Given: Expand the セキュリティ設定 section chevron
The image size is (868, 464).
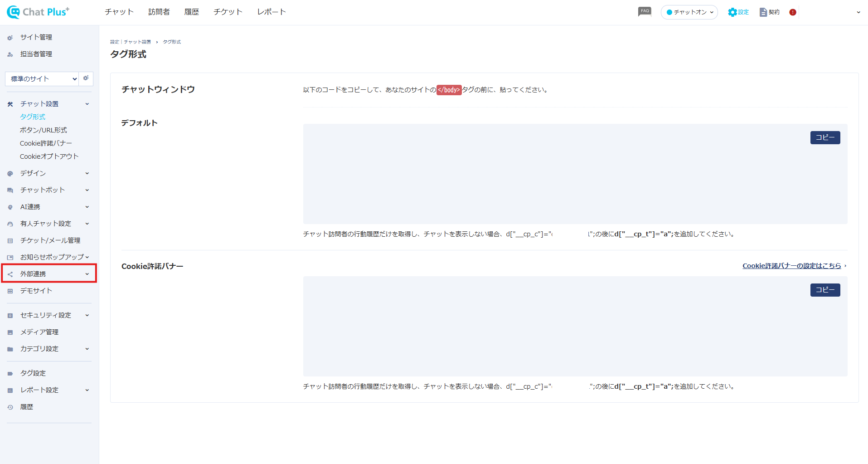Looking at the screenshot, I should click(x=87, y=315).
